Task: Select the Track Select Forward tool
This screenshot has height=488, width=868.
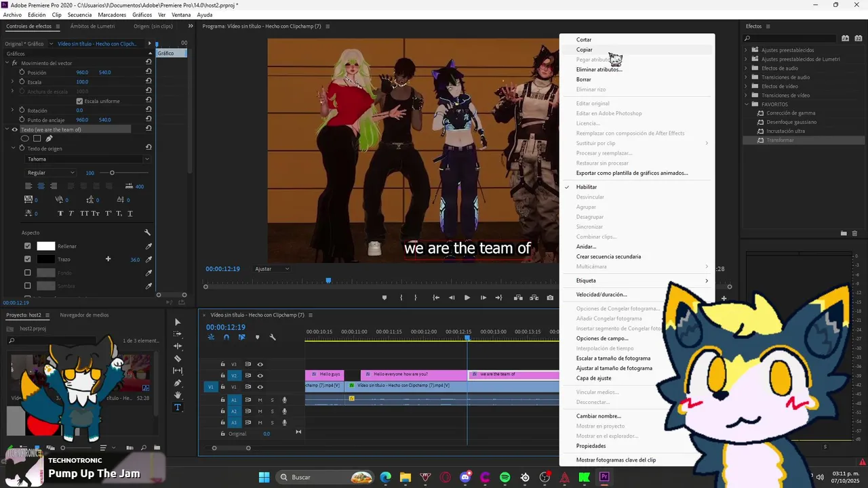Action: click(178, 334)
